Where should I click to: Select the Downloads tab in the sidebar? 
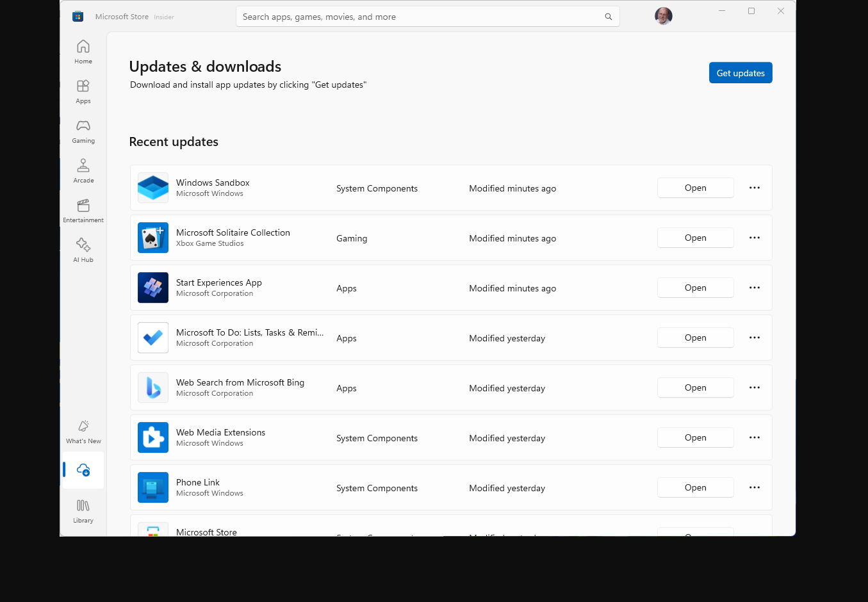pos(83,469)
